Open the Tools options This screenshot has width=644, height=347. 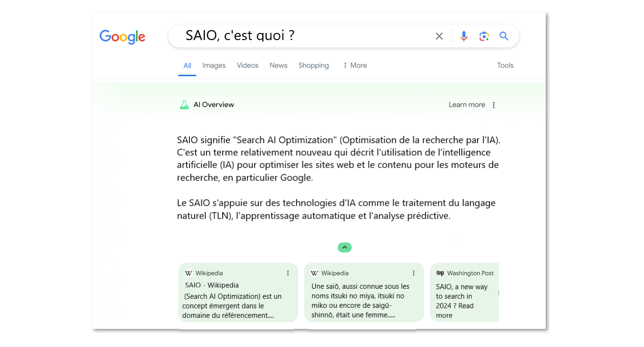pyautogui.click(x=505, y=65)
